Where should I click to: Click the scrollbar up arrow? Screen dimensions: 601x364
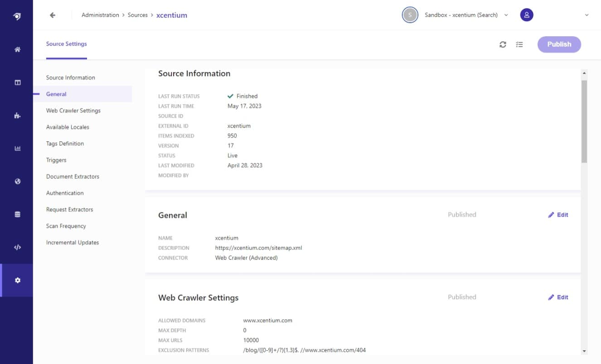pyautogui.click(x=584, y=73)
